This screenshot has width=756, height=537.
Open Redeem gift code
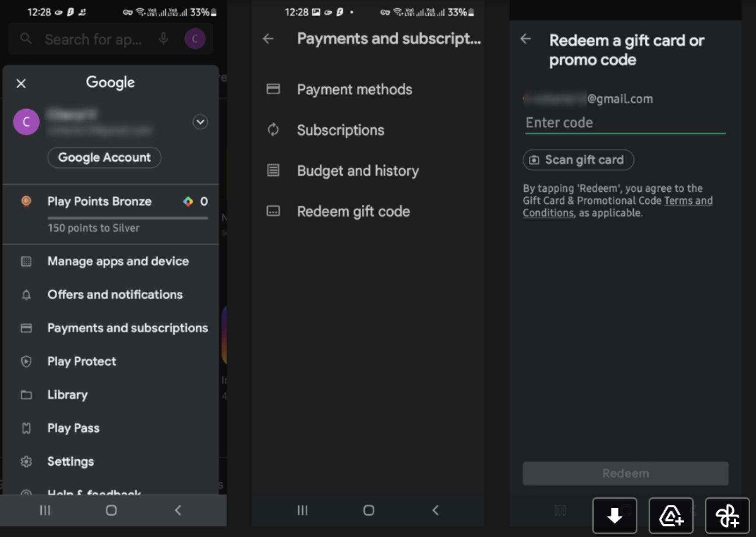[x=368, y=212]
